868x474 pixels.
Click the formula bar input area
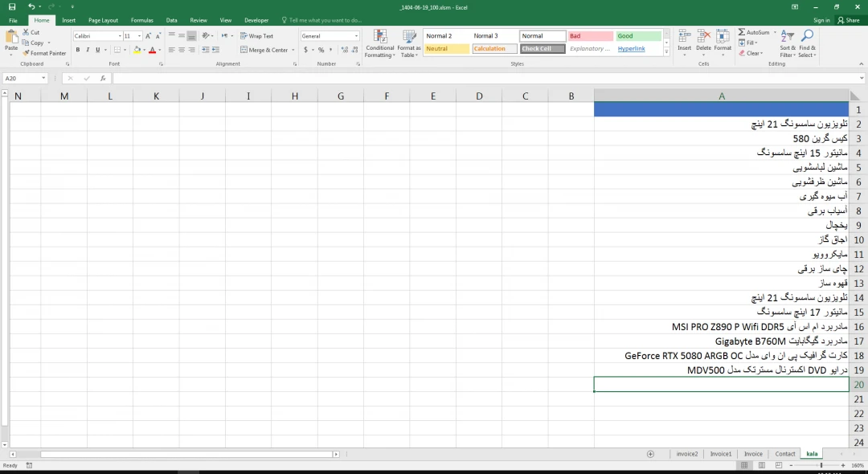[x=485, y=79]
